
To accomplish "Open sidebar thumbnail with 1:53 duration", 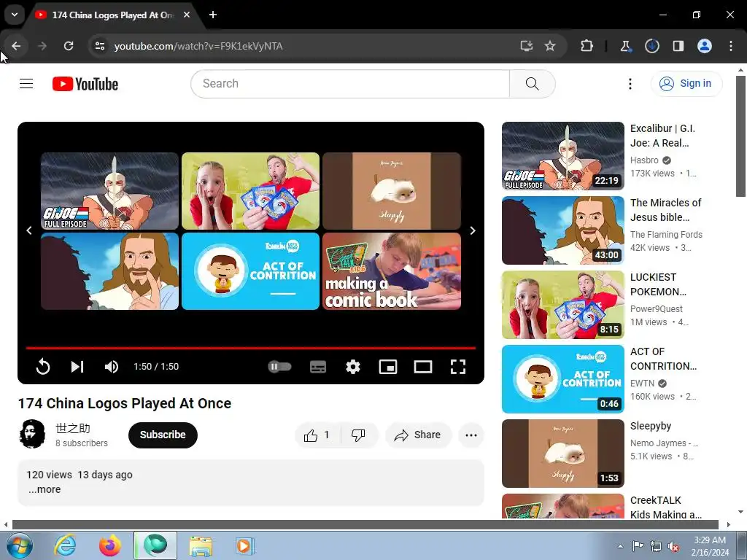I will point(563,454).
